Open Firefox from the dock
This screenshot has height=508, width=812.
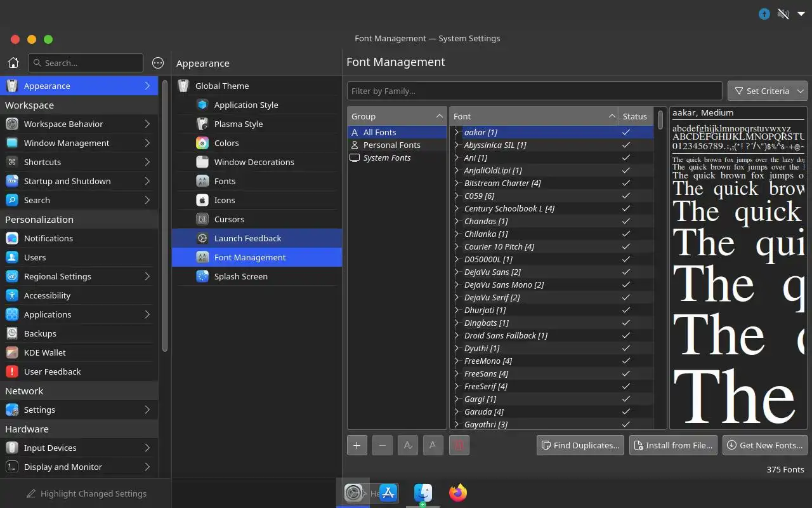(457, 493)
